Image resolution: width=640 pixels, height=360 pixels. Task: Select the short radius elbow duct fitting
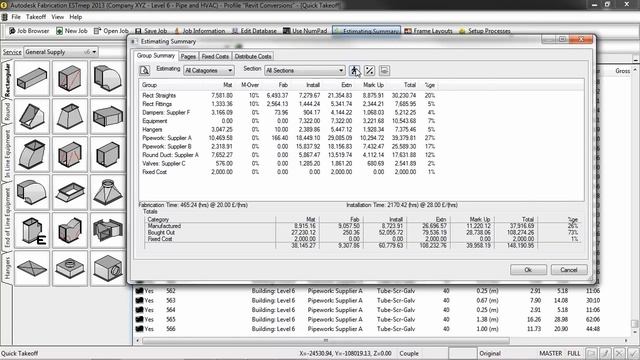click(x=32, y=192)
